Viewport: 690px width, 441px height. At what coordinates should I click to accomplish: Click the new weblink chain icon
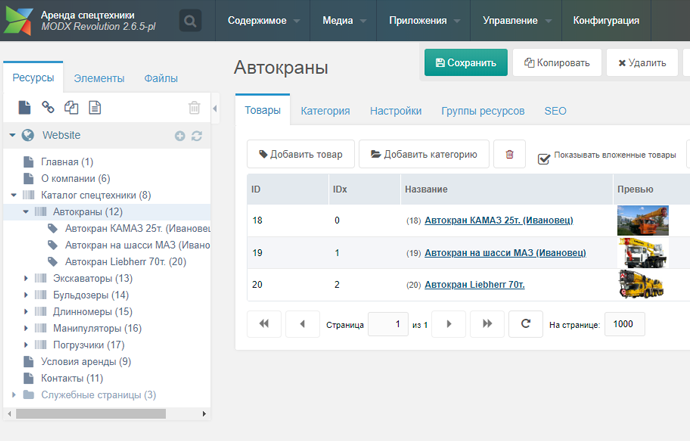48,108
